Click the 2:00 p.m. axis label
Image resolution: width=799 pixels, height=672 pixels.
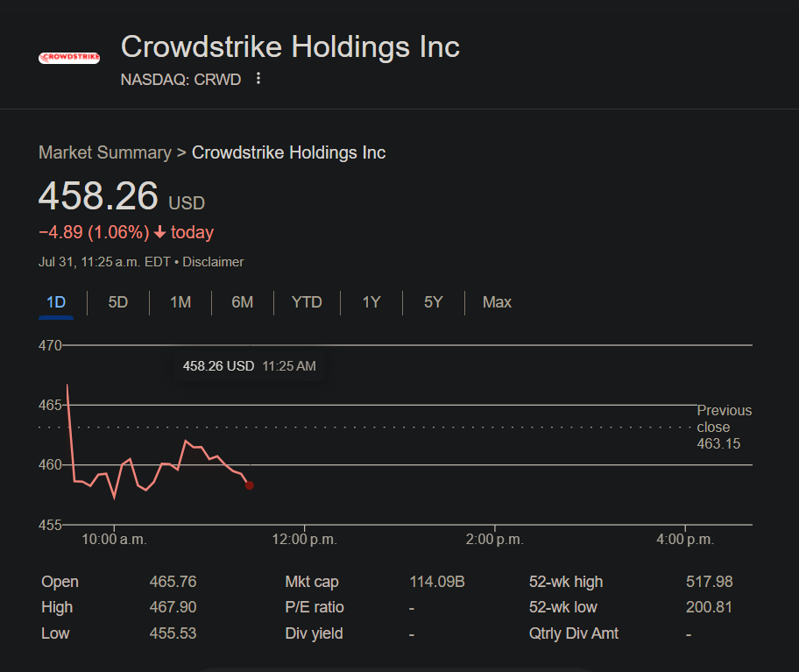(x=495, y=540)
